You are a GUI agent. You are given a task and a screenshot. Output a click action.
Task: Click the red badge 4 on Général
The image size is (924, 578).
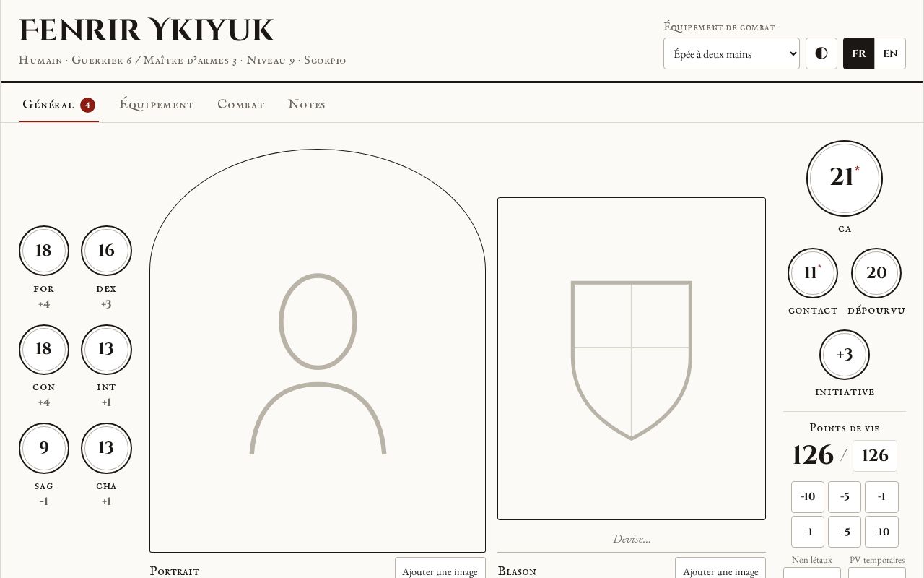tap(87, 105)
